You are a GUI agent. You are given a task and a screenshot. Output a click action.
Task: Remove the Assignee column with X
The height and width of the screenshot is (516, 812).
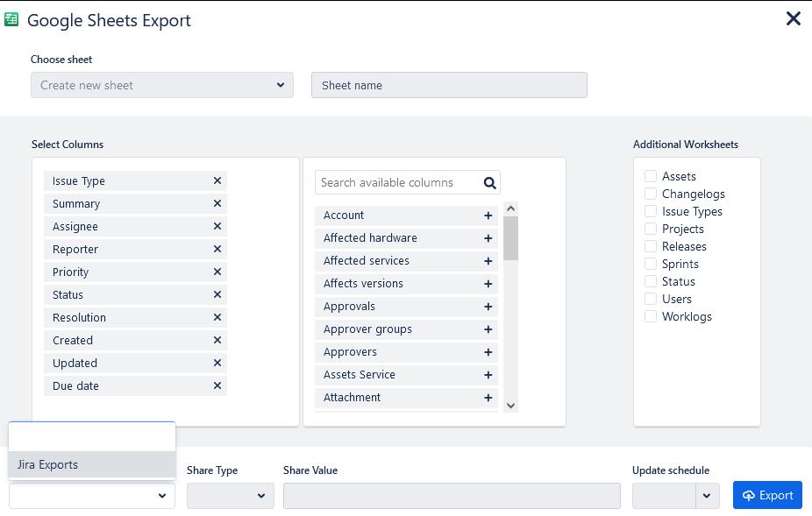tap(217, 227)
